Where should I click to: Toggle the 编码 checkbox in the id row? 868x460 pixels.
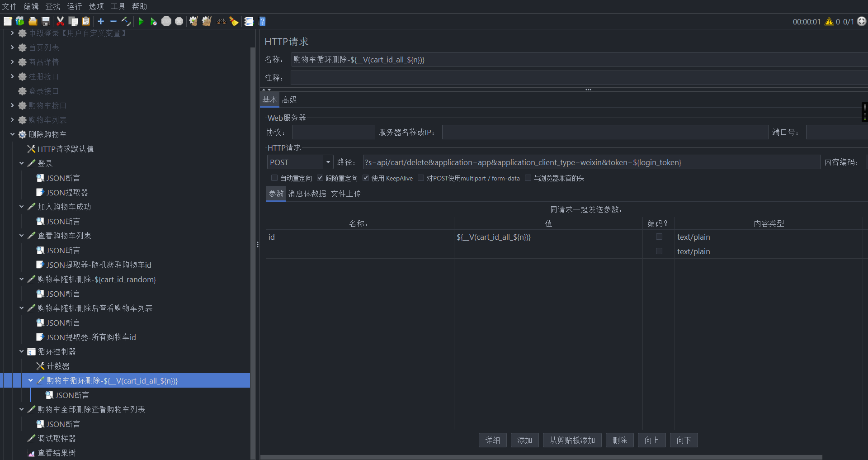click(x=659, y=237)
